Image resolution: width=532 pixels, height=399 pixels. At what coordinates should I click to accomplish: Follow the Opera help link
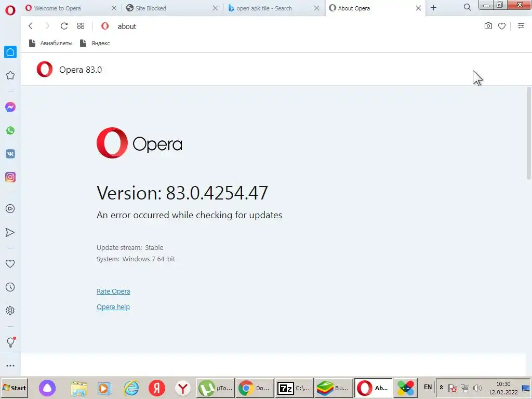(x=113, y=307)
